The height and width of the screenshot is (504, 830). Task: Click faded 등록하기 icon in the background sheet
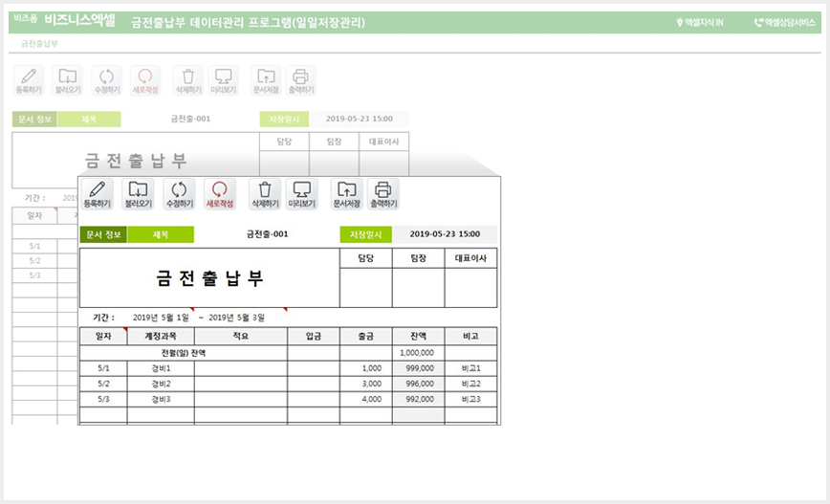click(29, 80)
